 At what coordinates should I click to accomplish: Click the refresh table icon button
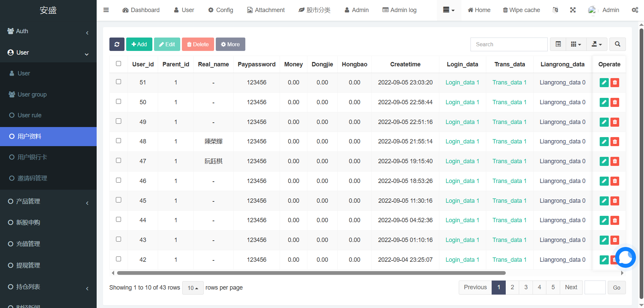coord(117,44)
